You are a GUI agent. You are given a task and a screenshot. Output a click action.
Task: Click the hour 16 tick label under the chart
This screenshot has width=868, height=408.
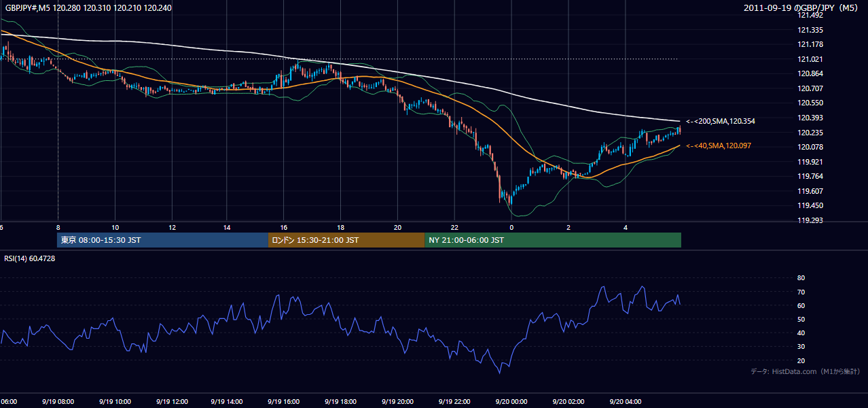click(284, 227)
